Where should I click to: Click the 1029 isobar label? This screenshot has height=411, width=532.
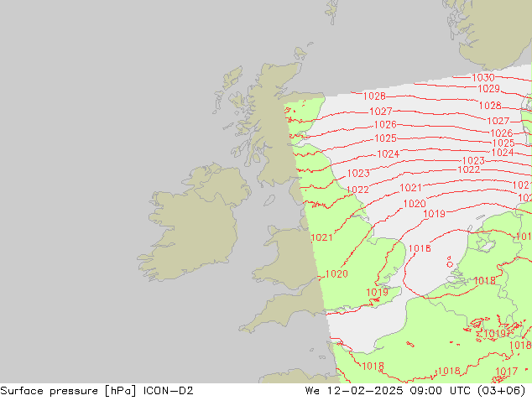[x=488, y=89]
